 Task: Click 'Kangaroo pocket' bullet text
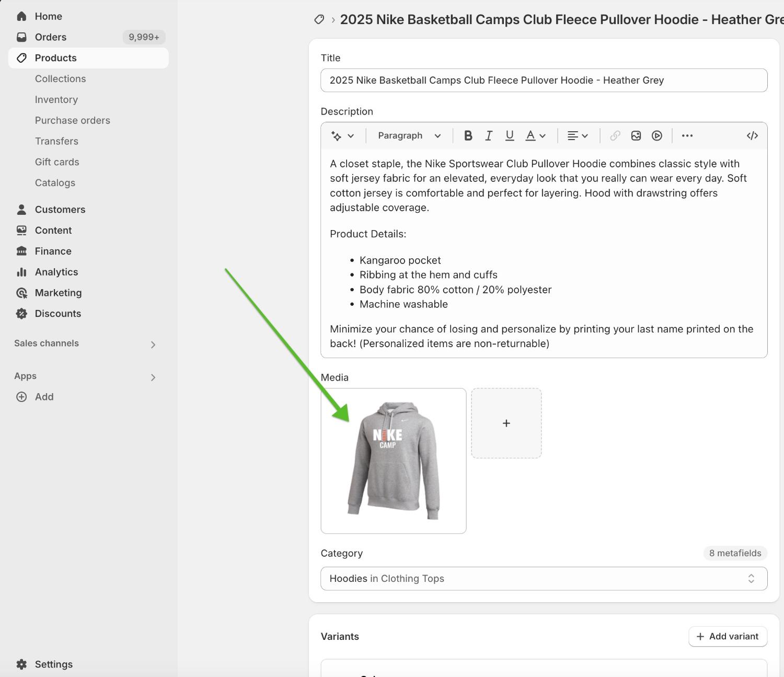[400, 260]
